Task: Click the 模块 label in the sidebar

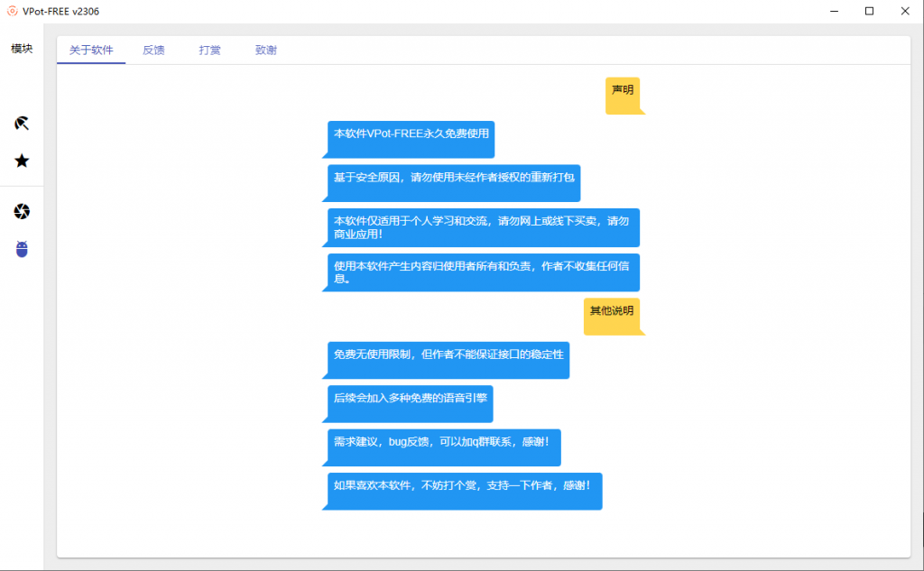Action: tap(20, 48)
